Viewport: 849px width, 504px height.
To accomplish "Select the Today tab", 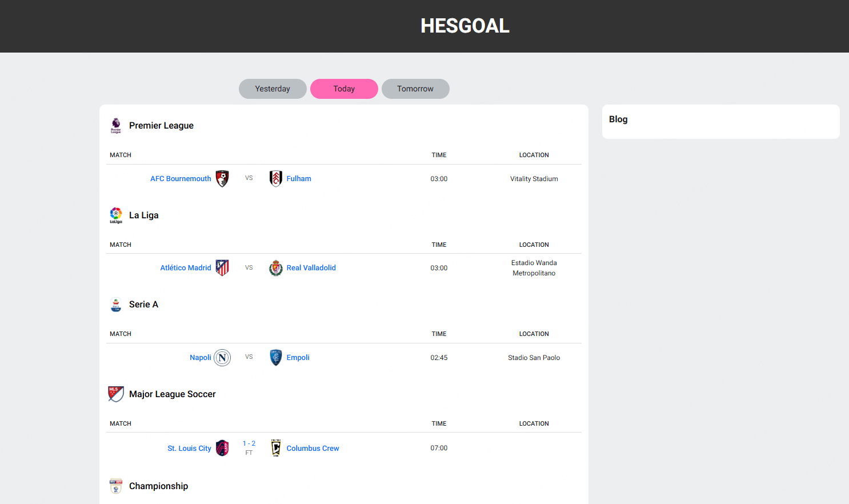I will pyautogui.click(x=344, y=89).
